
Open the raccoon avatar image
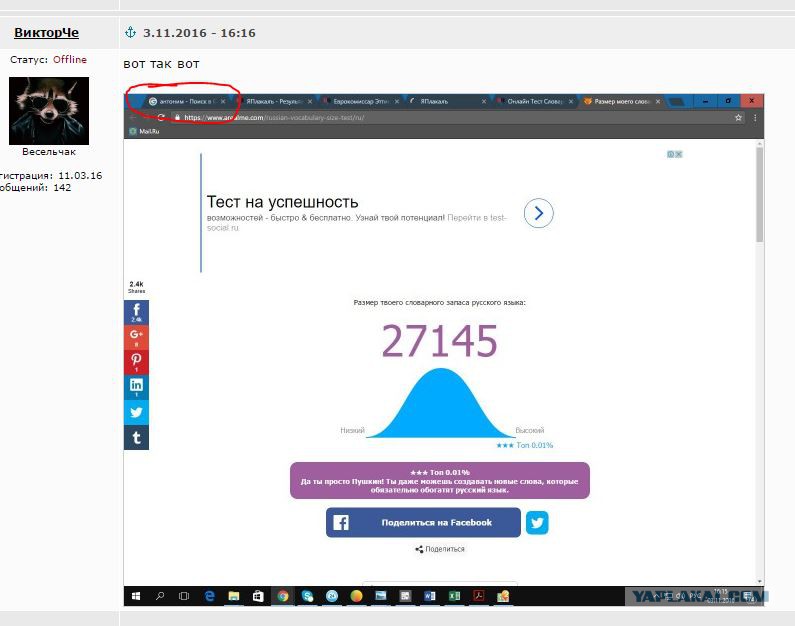tap(49, 111)
